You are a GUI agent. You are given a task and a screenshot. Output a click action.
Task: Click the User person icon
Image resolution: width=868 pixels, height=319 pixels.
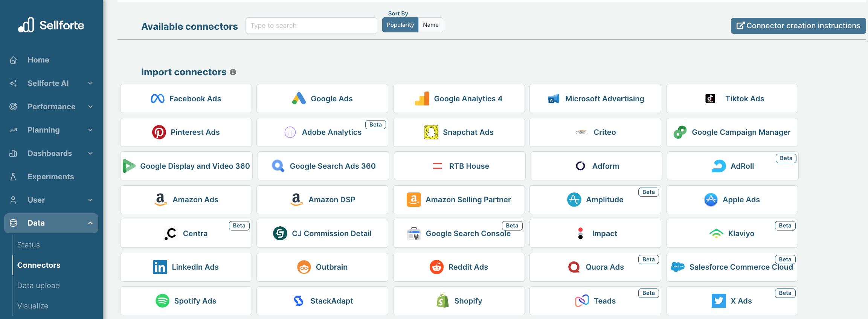13,200
